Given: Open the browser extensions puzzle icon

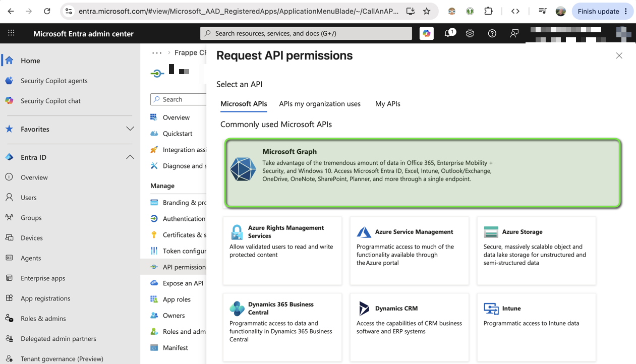Looking at the screenshot, I should 488,11.
